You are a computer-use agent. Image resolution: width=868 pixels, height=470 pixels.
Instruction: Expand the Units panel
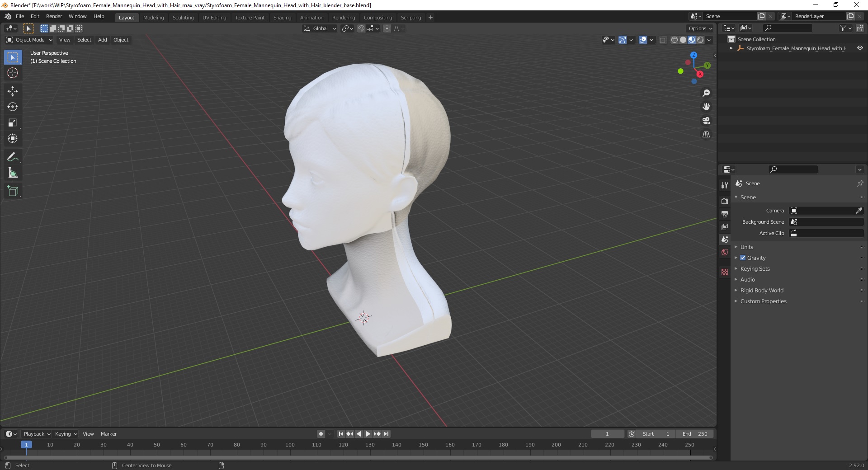click(747, 247)
